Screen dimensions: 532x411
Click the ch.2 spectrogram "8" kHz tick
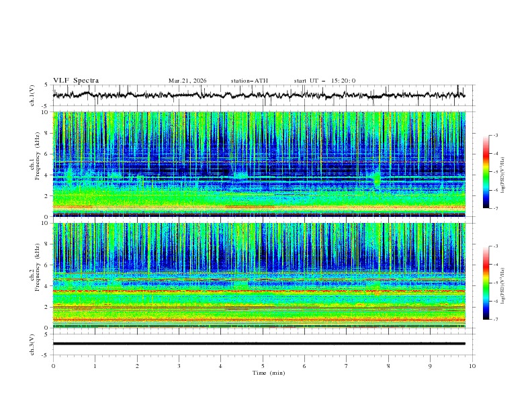(x=47, y=244)
